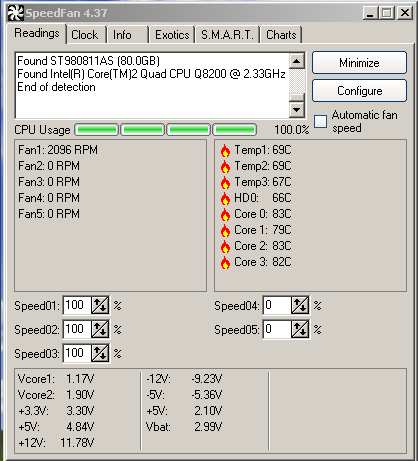The height and width of the screenshot is (461, 418).
Task: Click the Speed03 value field
Action: coord(77,353)
